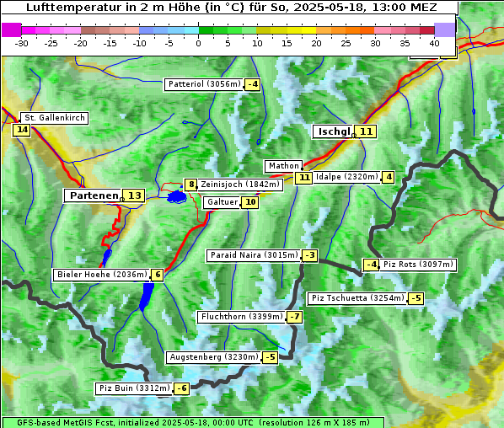Select the -6 value beside Piz Buin
Image resolution: width=504 pixels, height=428 pixels.
181,388
